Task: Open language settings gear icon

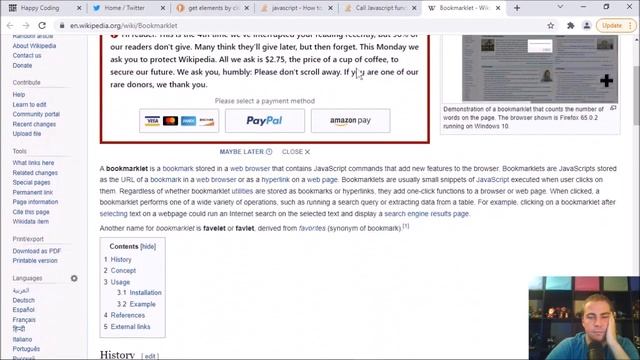Action: [74, 278]
